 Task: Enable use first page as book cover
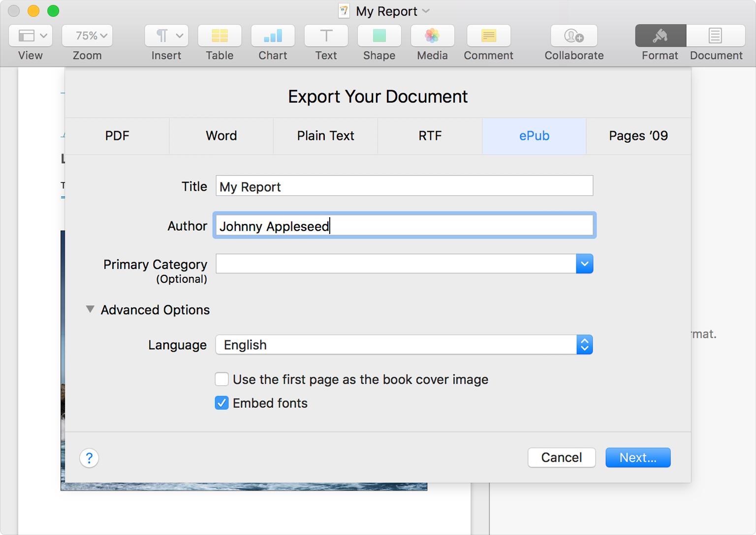222,379
